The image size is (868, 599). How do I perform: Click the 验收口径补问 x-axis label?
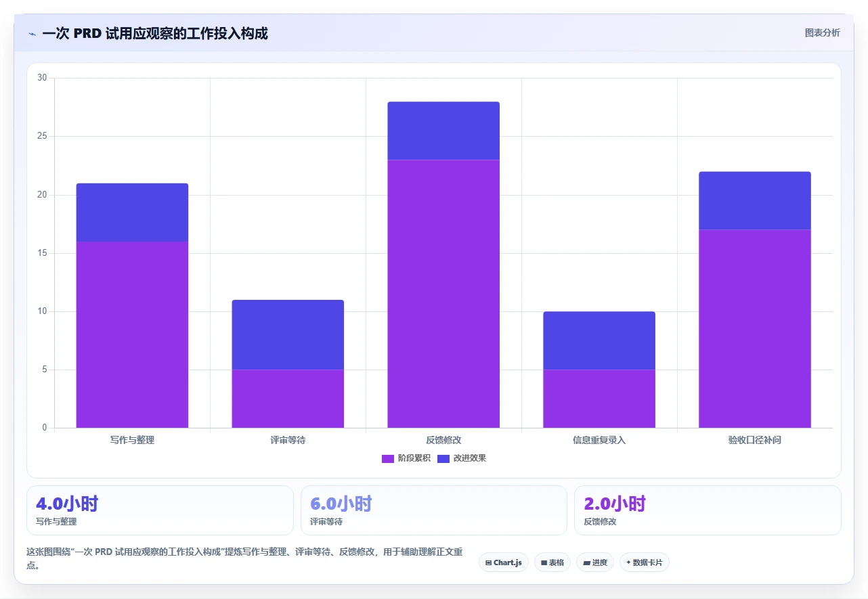coord(755,440)
